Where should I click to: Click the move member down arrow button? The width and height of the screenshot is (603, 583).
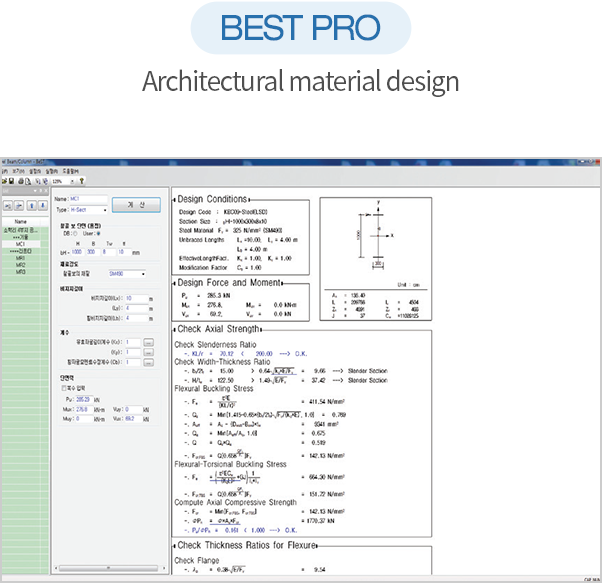point(43,206)
